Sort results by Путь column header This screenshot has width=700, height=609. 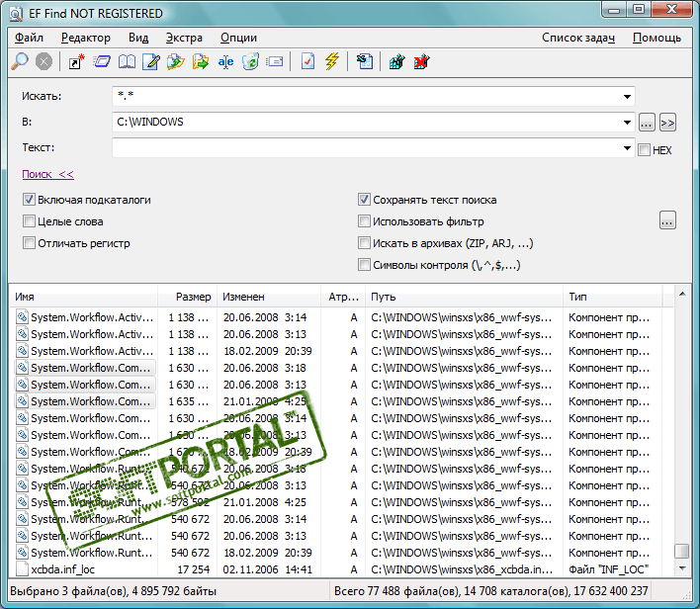click(x=464, y=297)
